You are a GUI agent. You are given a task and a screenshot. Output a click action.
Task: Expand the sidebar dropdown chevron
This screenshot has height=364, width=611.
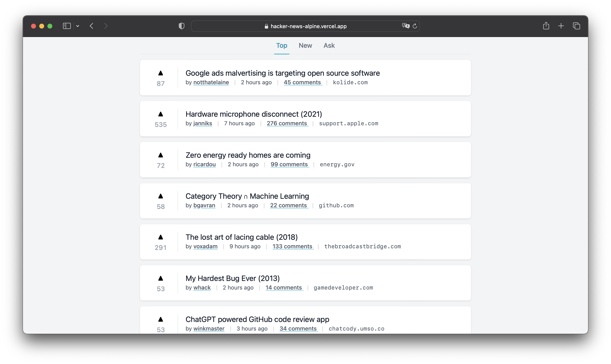[x=78, y=26]
